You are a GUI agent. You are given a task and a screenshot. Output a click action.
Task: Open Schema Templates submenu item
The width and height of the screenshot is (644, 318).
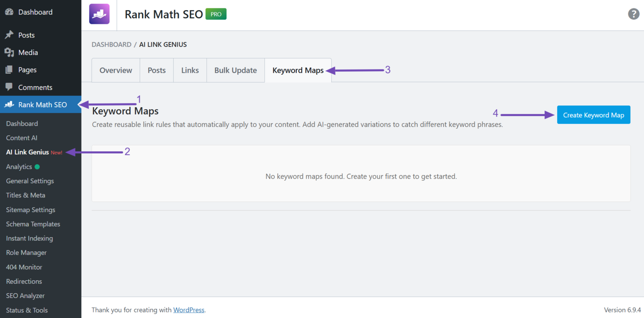click(33, 224)
